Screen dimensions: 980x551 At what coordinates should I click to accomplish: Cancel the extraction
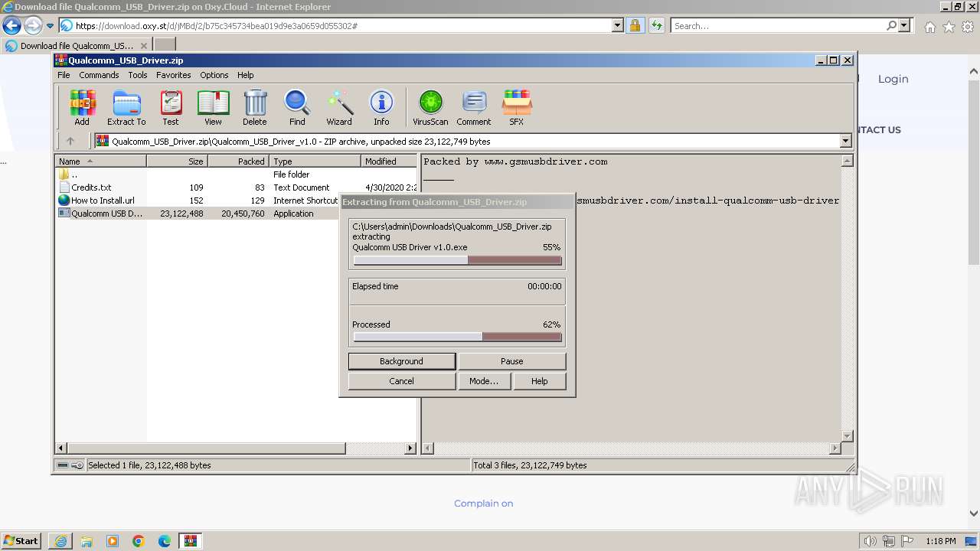[x=401, y=381]
